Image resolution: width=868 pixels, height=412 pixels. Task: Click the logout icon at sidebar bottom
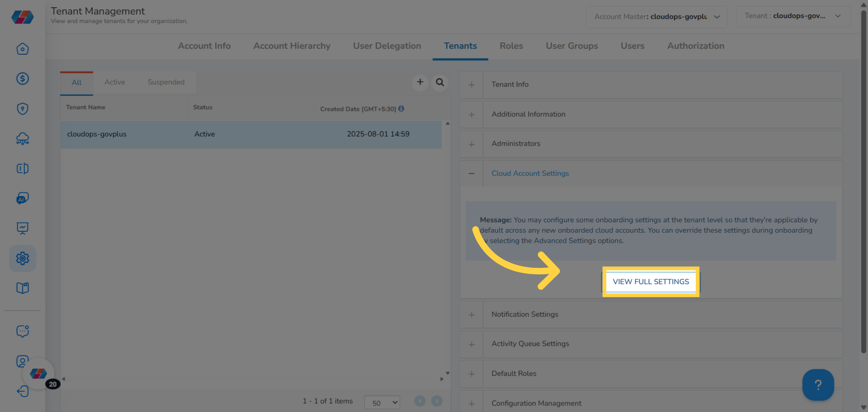click(x=22, y=391)
